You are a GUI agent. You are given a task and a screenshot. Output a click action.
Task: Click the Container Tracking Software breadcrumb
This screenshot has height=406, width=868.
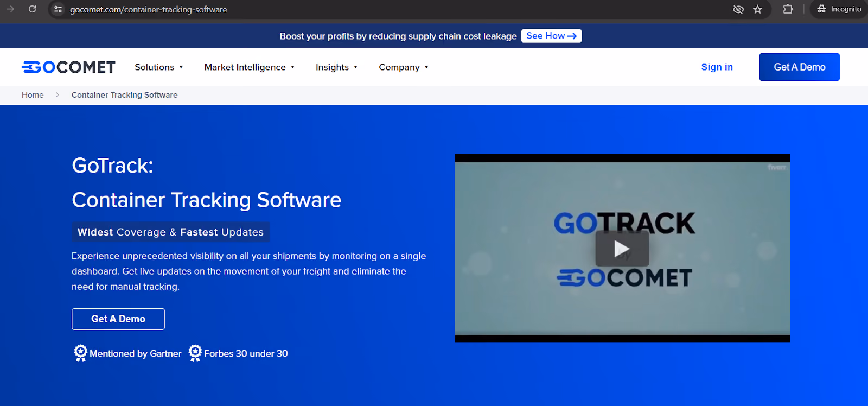[x=125, y=95]
